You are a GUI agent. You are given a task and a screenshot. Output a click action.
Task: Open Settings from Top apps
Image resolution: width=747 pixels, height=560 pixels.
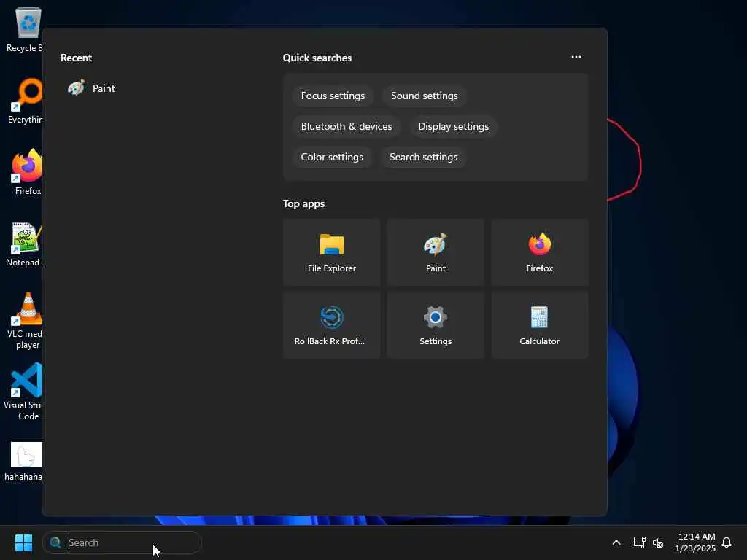click(x=436, y=325)
